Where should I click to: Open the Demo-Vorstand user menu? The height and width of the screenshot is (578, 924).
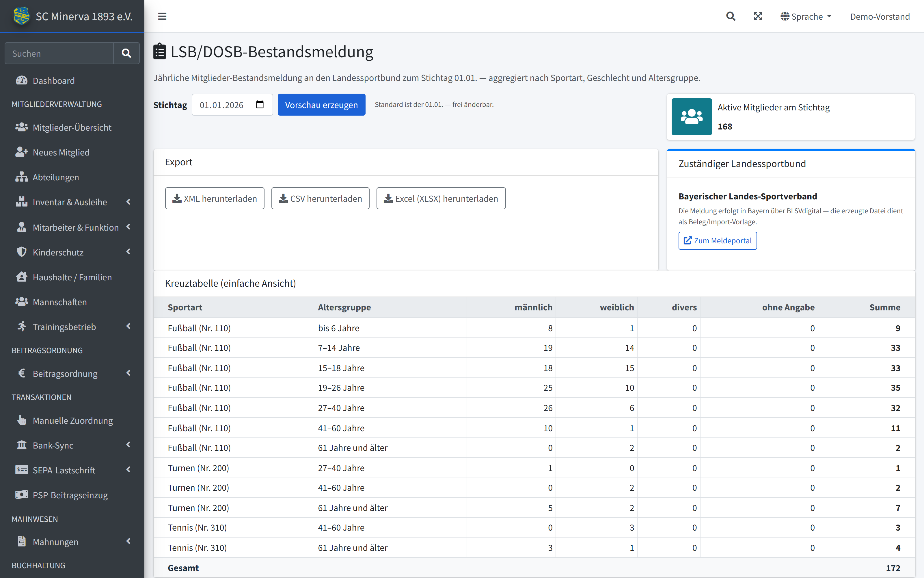pyautogui.click(x=880, y=16)
